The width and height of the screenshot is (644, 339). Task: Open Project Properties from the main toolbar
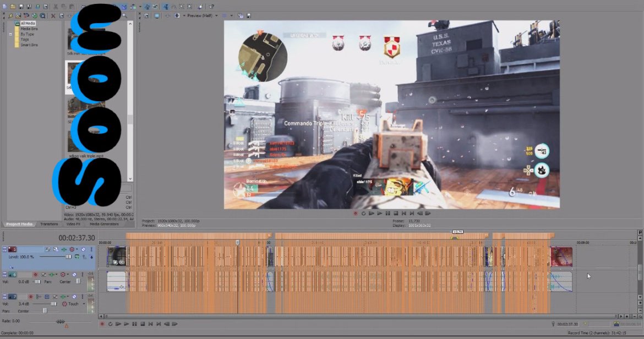pyautogui.click(x=45, y=7)
